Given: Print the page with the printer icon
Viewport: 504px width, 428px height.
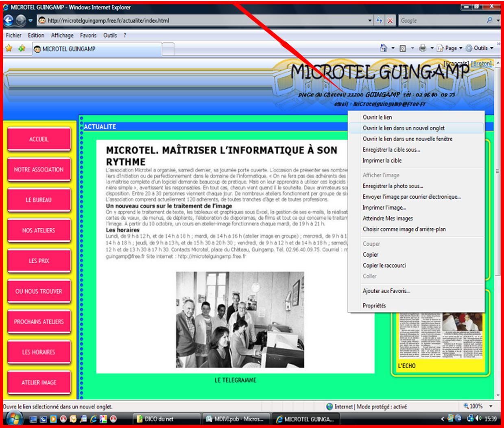Looking at the screenshot, I should [423, 48].
